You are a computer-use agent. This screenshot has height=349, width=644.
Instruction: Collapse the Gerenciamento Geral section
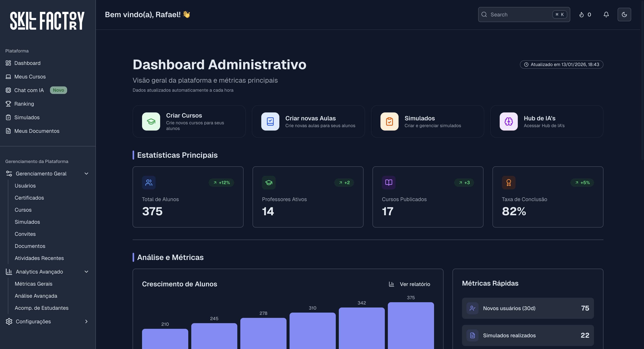86,174
